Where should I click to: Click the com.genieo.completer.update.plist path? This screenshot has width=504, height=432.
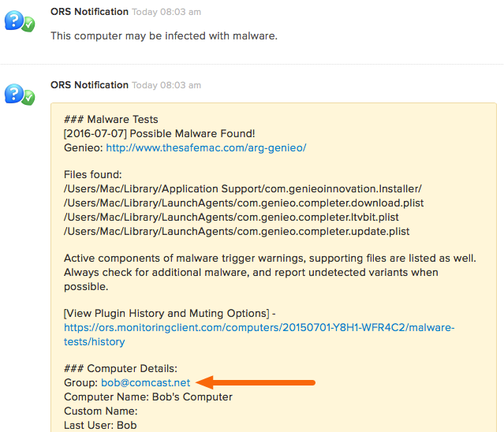pos(237,231)
